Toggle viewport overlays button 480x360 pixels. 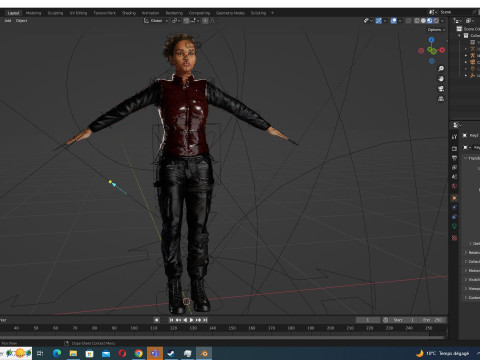(394, 21)
